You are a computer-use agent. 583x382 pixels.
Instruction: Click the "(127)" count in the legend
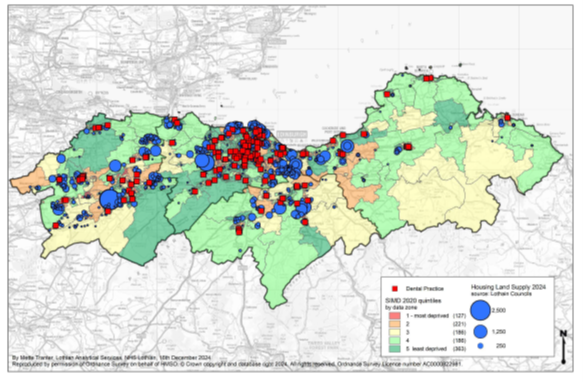(x=459, y=316)
